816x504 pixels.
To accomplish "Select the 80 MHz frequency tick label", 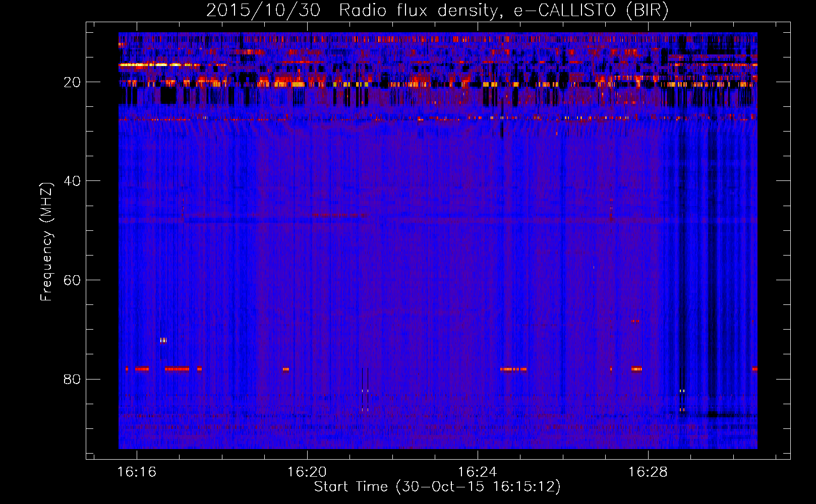I will 73,379.
